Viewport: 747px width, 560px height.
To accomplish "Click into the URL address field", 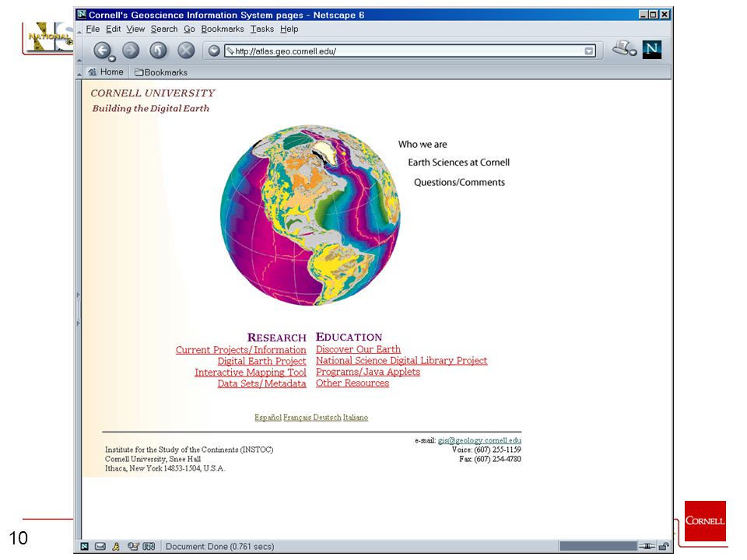I will [x=410, y=51].
